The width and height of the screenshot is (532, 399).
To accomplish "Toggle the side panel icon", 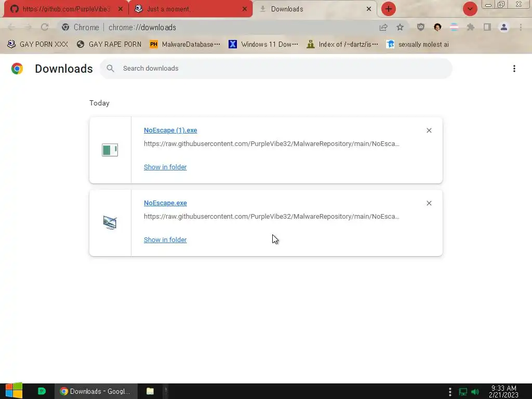I will [487, 27].
